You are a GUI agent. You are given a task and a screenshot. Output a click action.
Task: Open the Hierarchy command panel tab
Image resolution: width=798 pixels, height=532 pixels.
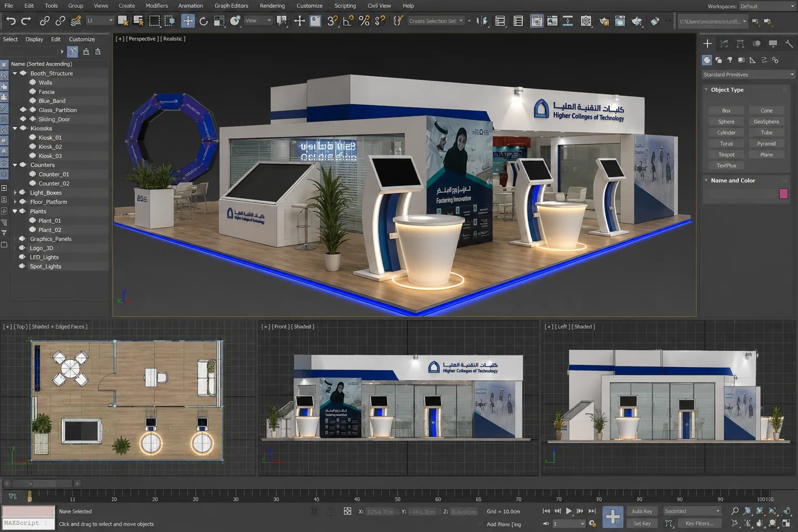tap(740, 44)
